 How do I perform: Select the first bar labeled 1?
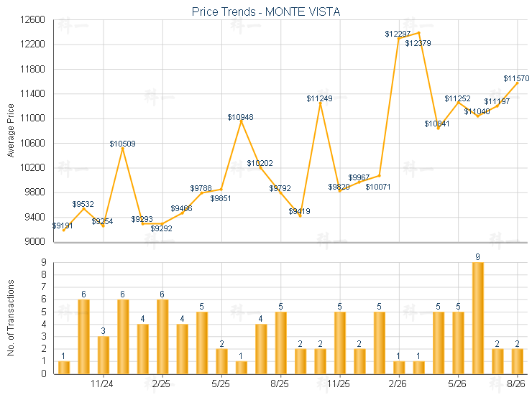[x=64, y=368]
